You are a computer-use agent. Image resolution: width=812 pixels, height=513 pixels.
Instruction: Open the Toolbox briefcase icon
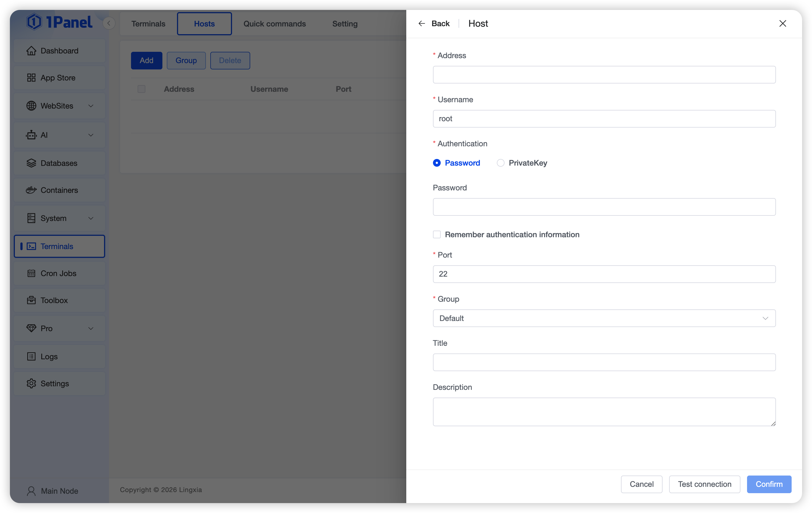point(31,300)
